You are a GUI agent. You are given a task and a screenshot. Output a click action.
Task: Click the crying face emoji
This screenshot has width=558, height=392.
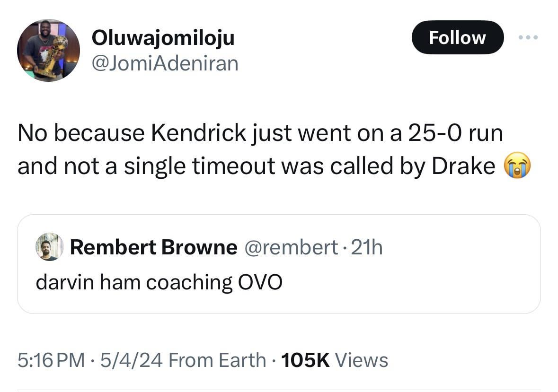pyautogui.click(x=518, y=166)
